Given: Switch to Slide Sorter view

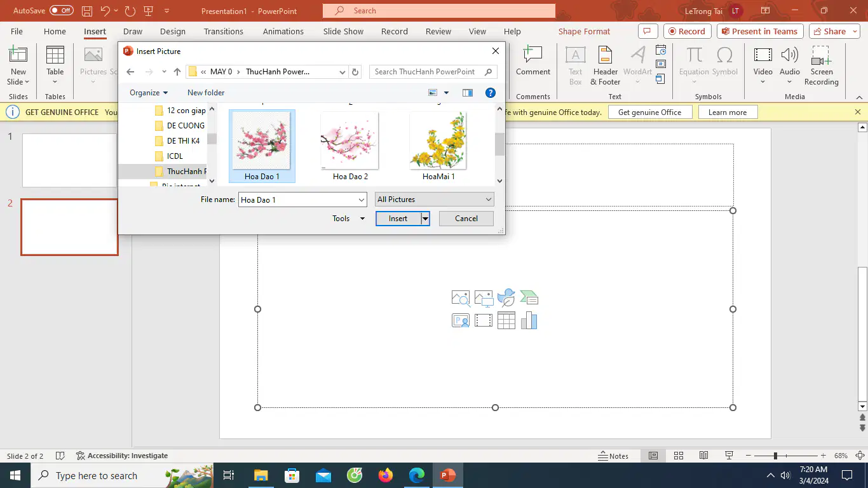Looking at the screenshot, I should coord(679,456).
